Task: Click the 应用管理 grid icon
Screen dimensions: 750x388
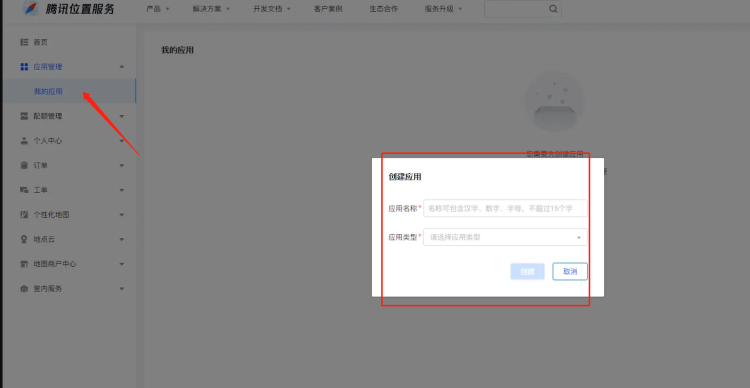Action: 24,67
